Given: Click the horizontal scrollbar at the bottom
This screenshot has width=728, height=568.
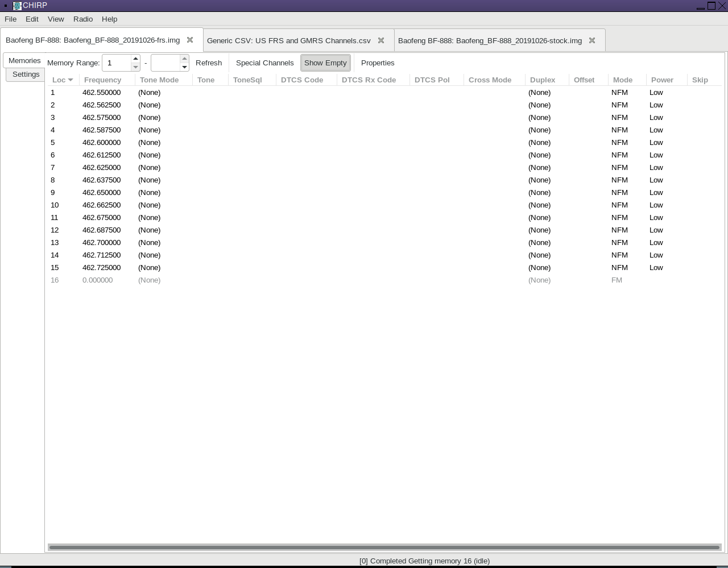Looking at the screenshot, I should [384, 548].
